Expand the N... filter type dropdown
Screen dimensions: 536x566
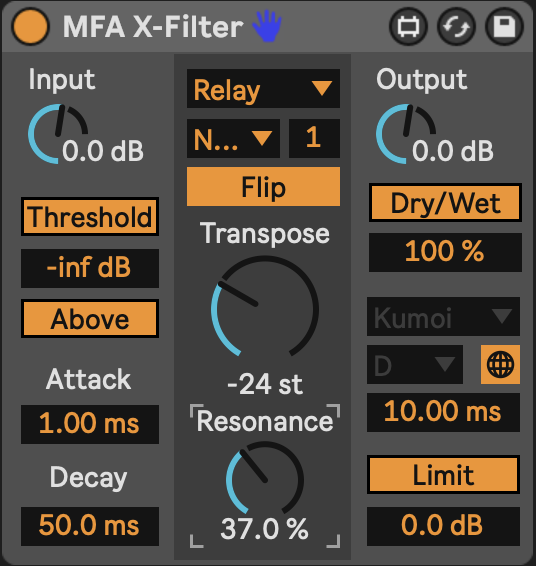coord(233,138)
